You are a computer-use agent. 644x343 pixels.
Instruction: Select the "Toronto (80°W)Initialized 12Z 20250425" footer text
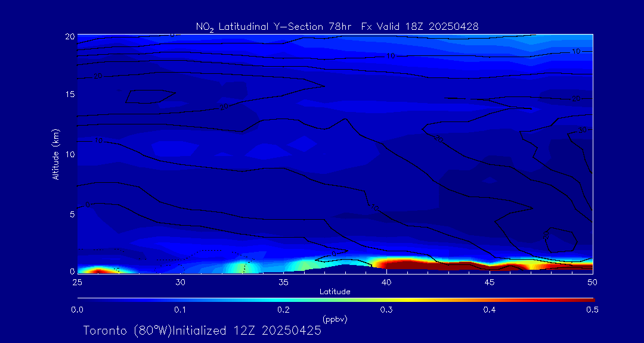[x=202, y=330]
